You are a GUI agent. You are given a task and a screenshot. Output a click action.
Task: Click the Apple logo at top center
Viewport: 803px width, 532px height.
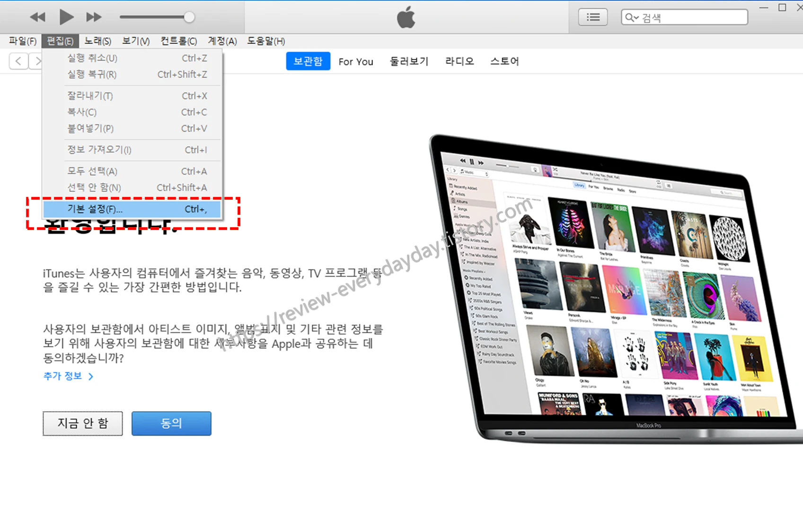click(x=406, y=17)
